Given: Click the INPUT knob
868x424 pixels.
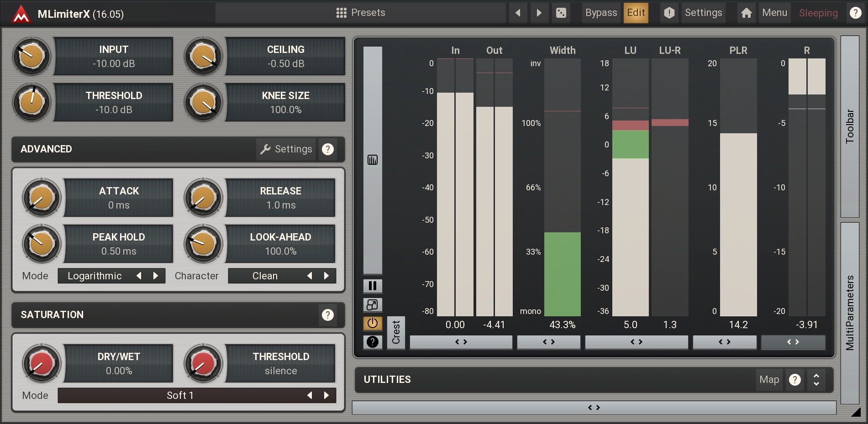Looking at the screenshot, I should 32,56.
